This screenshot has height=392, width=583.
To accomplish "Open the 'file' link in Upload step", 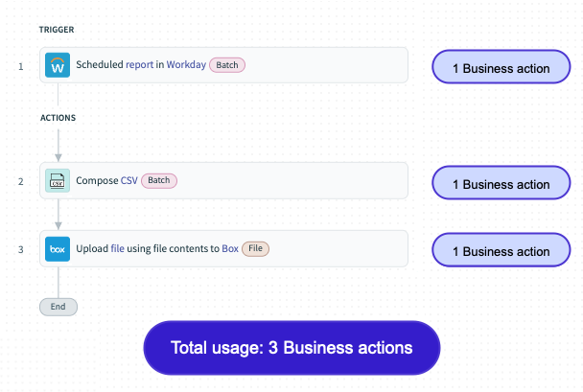I will tap(118, 248).
